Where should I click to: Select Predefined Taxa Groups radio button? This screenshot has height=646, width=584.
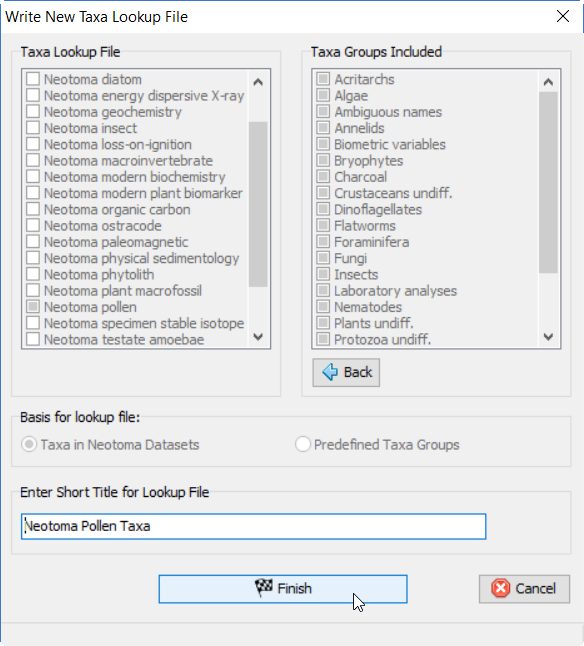click(303, 445)
